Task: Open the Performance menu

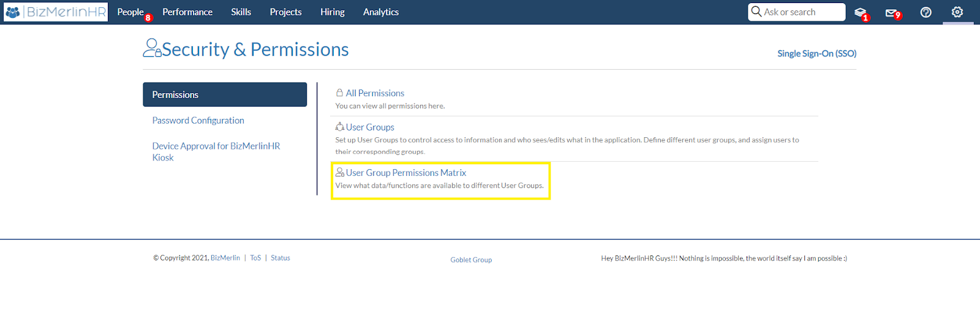Action: (187, 12)
